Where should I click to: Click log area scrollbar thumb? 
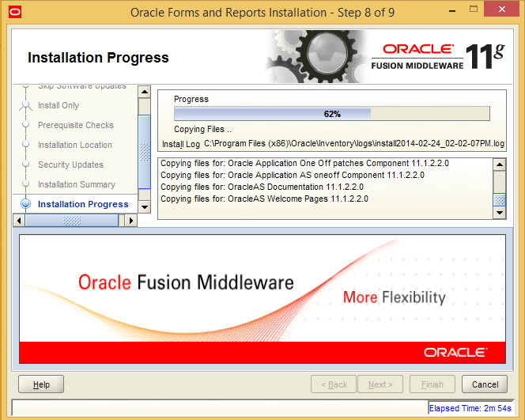tap(500, 200)
